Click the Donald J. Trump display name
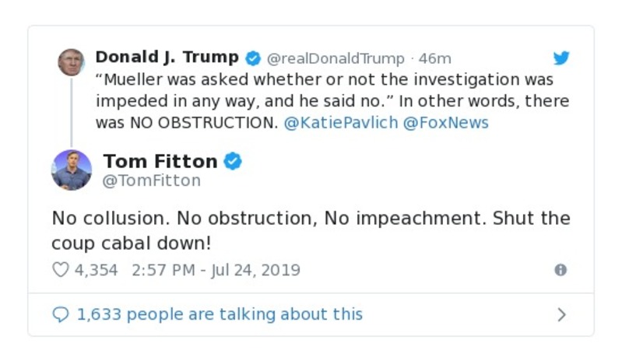The height and width of the screenshot is (364, 622). tap(167, 58)
